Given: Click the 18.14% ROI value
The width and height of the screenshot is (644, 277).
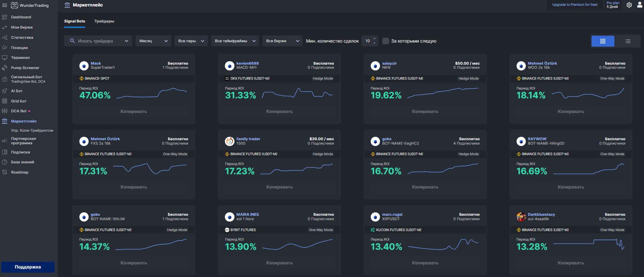Looking at the screenshot, I should [531, 95].
